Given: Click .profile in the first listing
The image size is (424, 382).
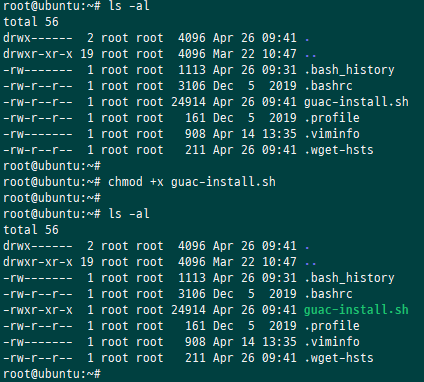Looking at the screenshot, I should pos(332,118).
